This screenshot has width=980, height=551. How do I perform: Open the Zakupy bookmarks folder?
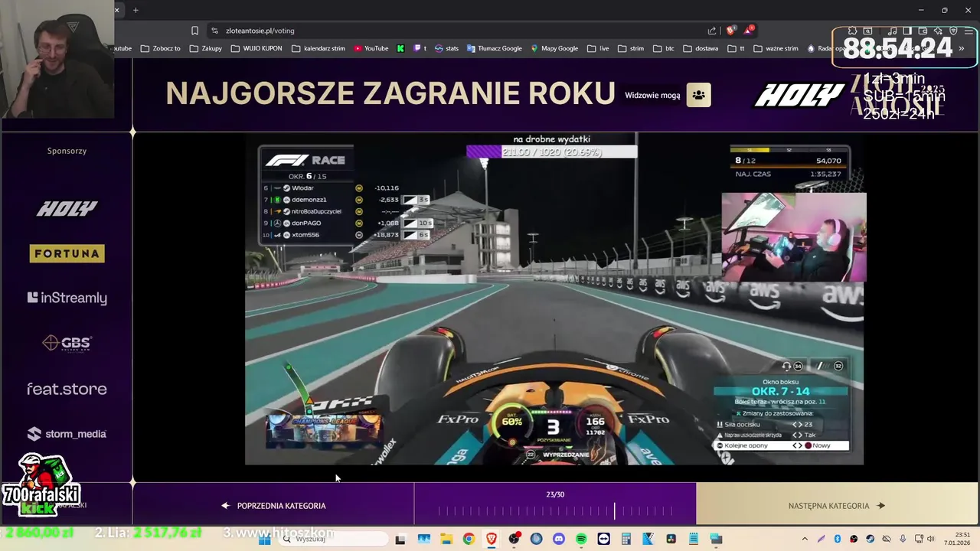(206, 48)
